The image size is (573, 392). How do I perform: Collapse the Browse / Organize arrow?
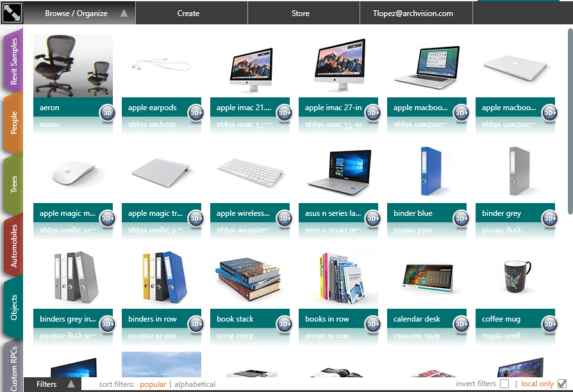coord(124,13)
